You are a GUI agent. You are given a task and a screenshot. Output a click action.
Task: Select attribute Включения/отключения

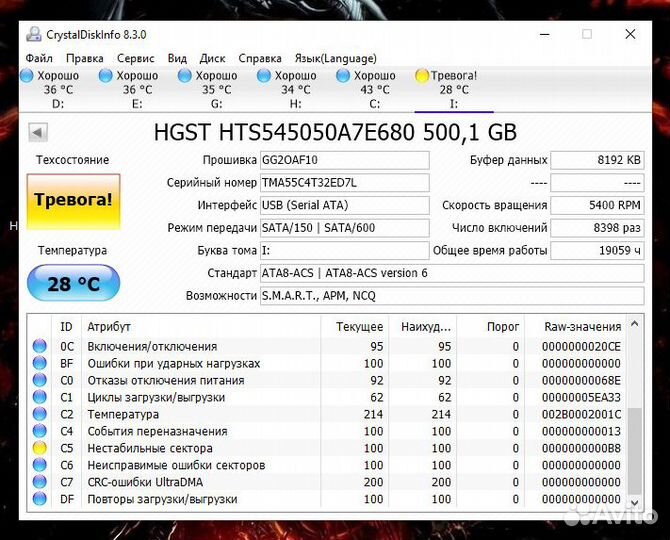tap(152, 346)
